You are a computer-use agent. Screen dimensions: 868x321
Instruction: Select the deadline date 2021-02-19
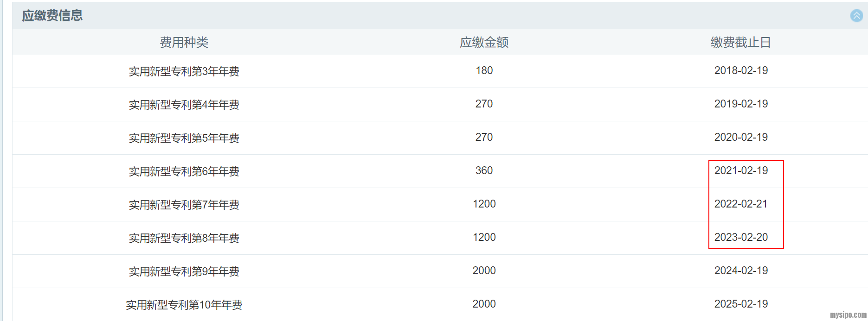click(741, 170)
